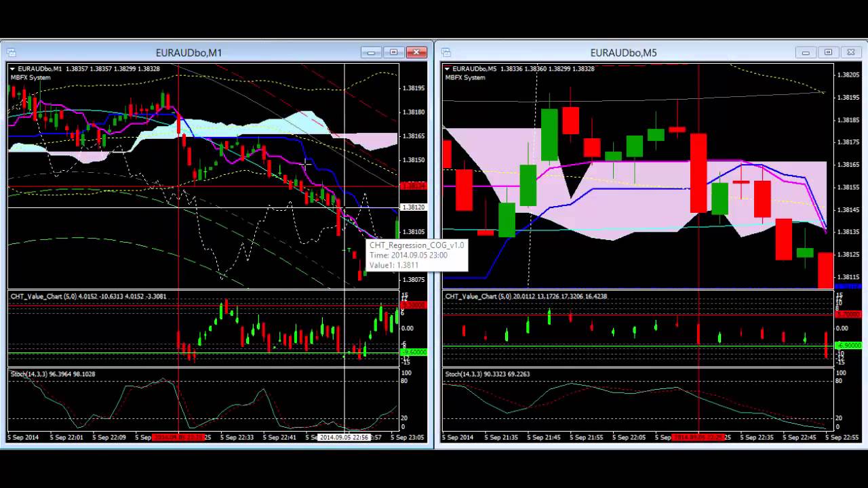The width and height of the screenshot is (868, 488).
Task: Click the 1.38195 price on M1 scale
Action: point(414,88)
